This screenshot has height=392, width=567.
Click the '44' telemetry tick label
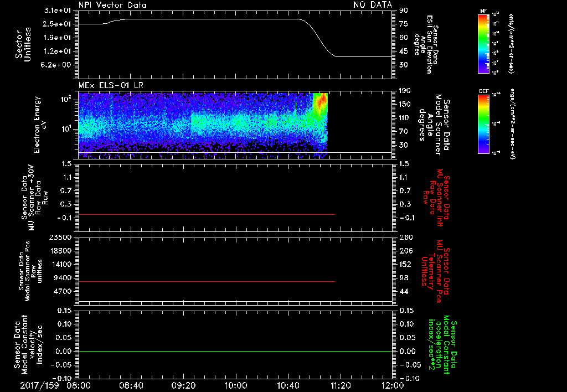point(404,291)
